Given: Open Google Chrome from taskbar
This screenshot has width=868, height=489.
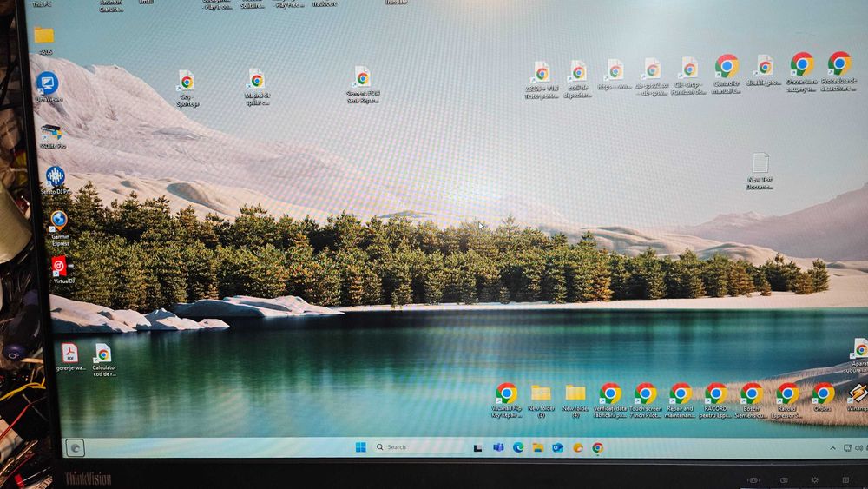Looking at the screenshot, I should [x=598, y=447].
